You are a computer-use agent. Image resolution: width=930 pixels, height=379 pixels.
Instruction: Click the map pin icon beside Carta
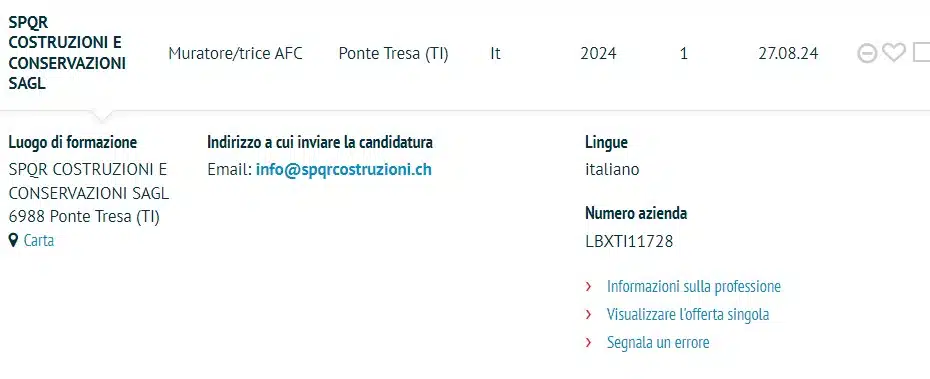pyautogui.click(x=13, y=240)
